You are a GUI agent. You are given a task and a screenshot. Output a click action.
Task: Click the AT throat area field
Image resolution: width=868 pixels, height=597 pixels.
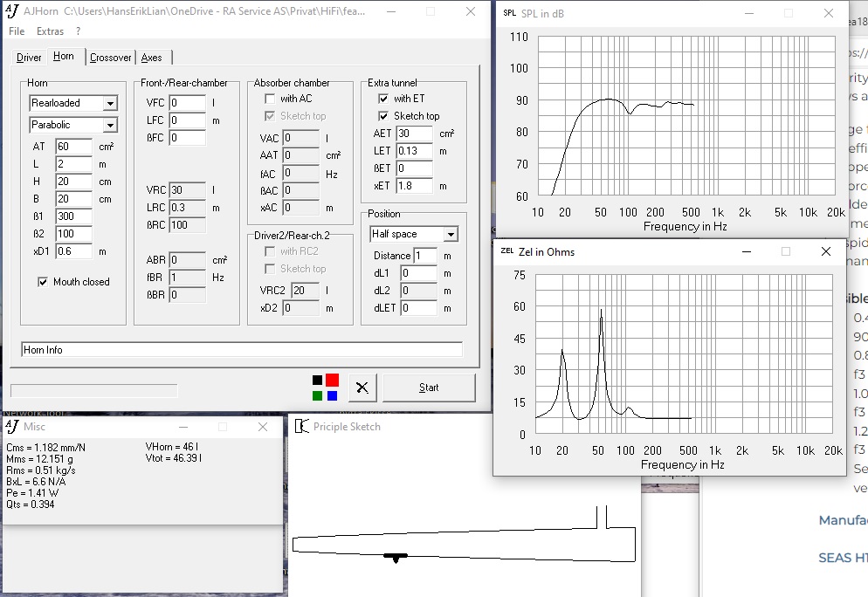[73, 147]
